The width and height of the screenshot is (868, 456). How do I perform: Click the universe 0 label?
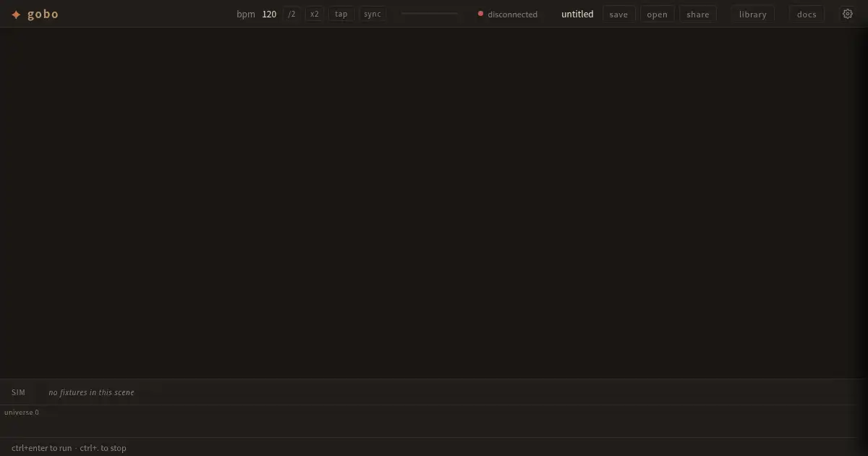22,413
